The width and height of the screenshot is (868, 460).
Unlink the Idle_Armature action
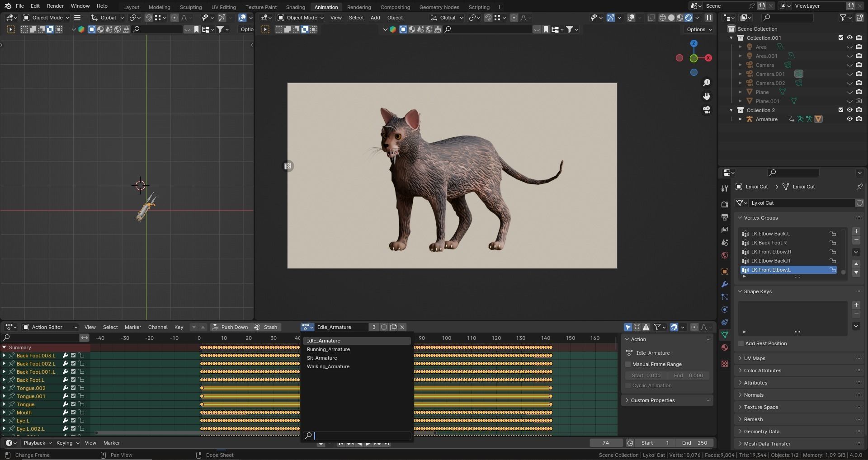point(402,327)
